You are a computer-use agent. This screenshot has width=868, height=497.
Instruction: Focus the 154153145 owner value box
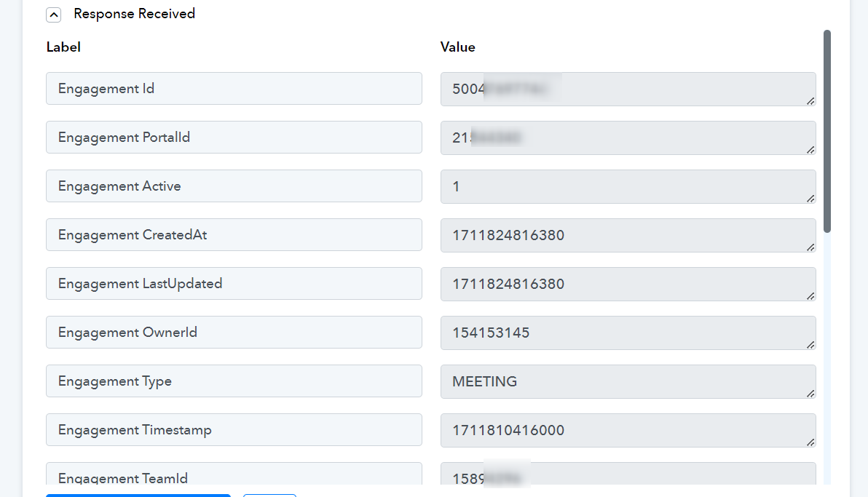click(x=628, y=333)
